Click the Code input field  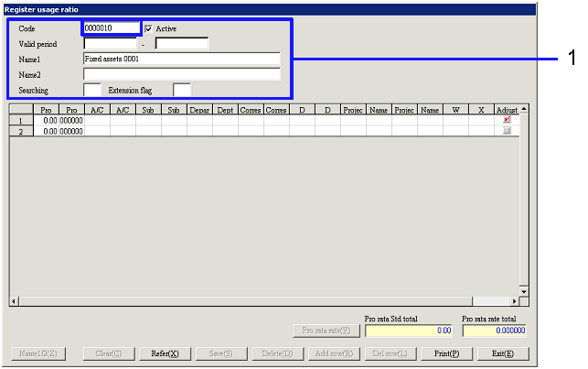[112, 28]
